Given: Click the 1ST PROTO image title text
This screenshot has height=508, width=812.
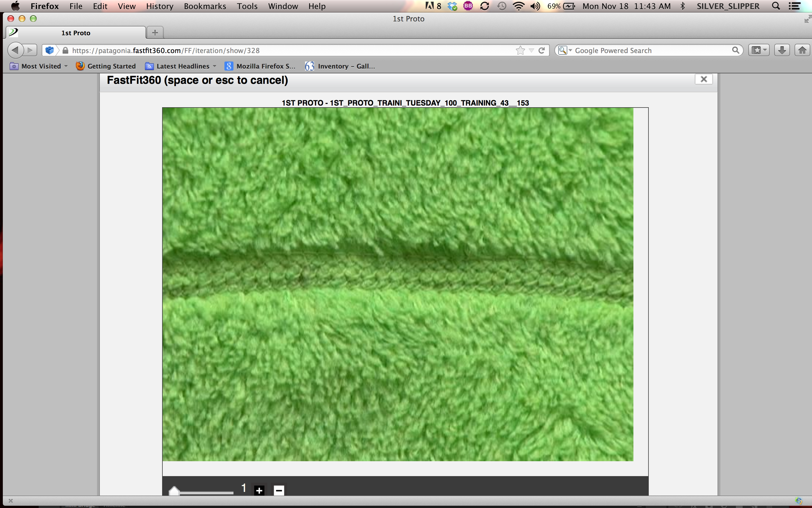Looking at the screenshot, I should 405,103.
